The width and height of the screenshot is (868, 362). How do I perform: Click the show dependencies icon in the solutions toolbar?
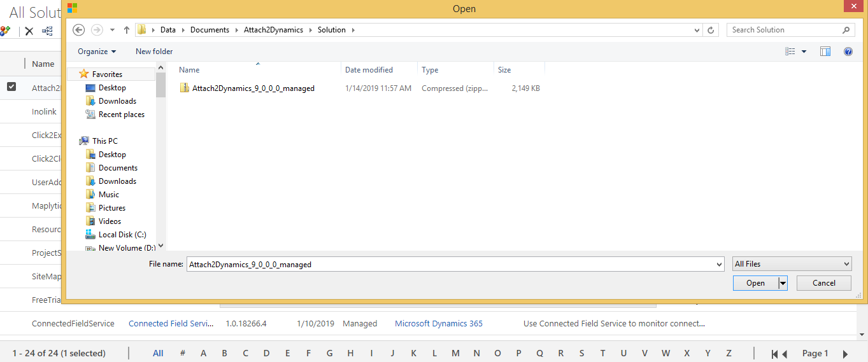47,31
